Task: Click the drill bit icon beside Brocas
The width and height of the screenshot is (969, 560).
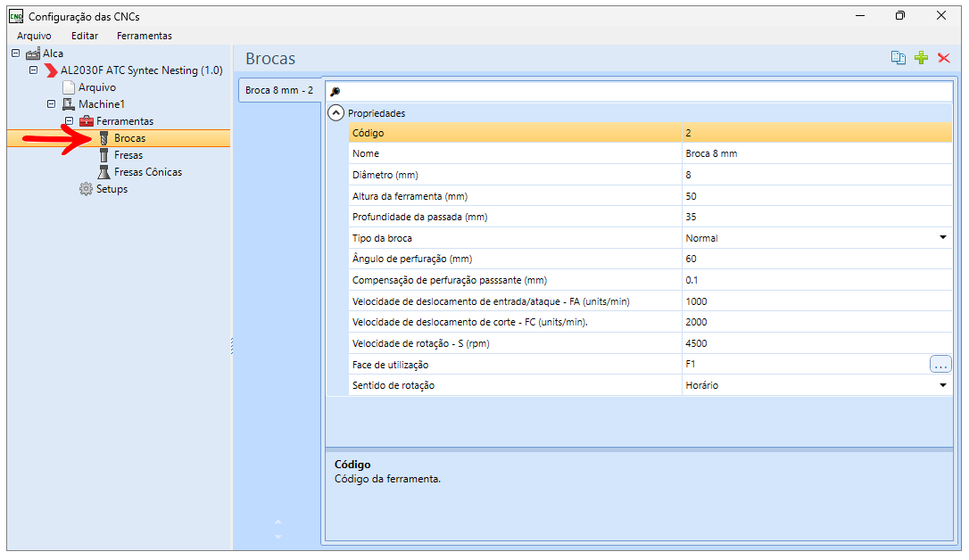Action: (104, 138)
